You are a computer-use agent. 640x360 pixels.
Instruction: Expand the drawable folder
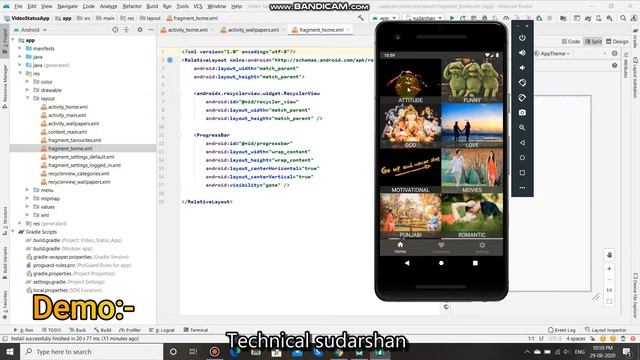27,90
